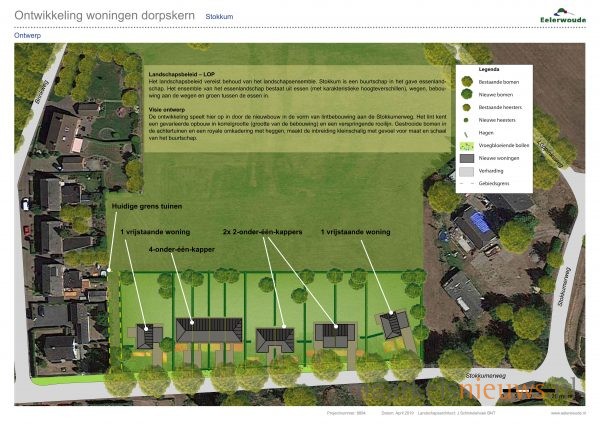
Task: Click the '2x 2-onder-één-kappers' label
Action: 262,231
